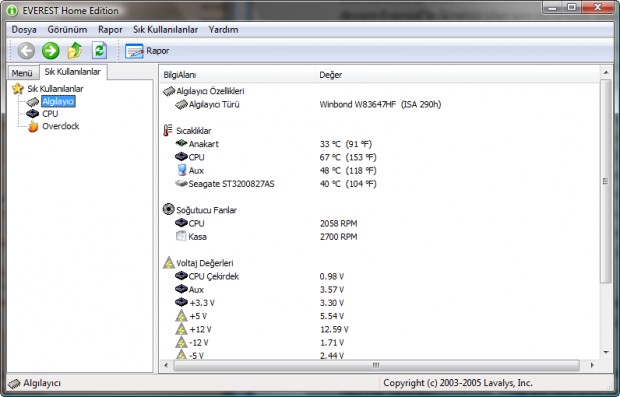Click the Winbond W83647HF sensor type value
This screenshot has width=620, height=397.
[x=380, y=104]
